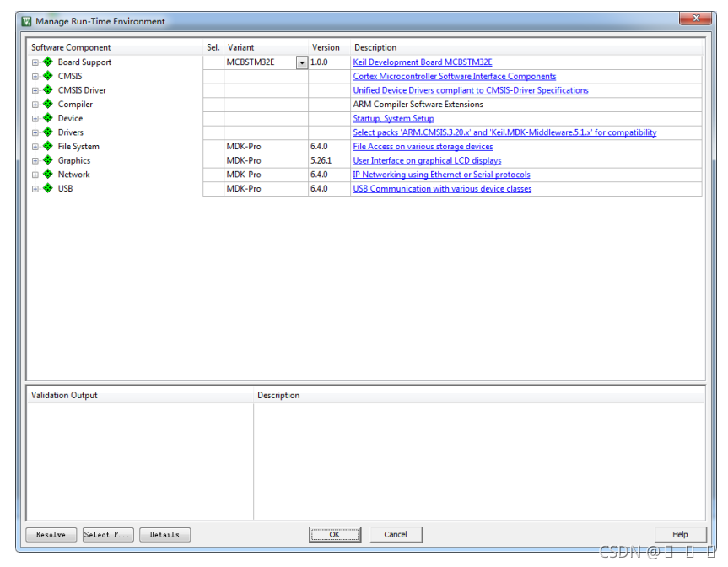The image size is (728, 567).
Task: Click version 5.26.1 in Graphics row
Action: 321,160
